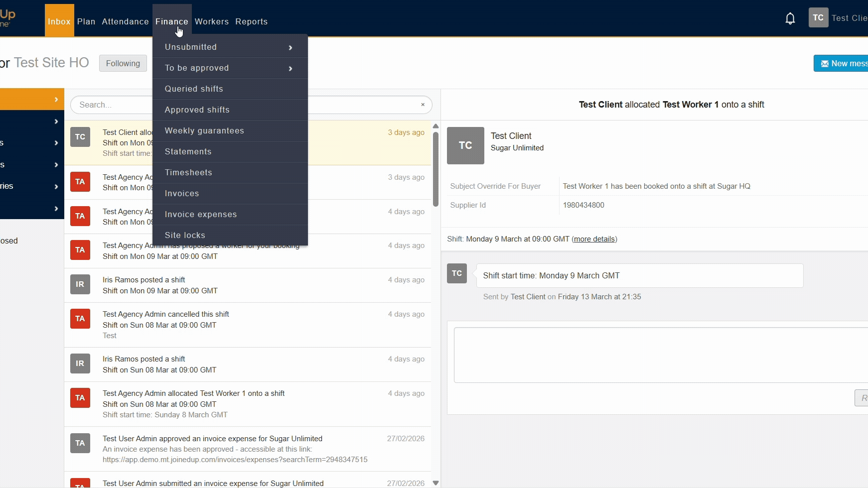Clear search with the x icon
Viewport: 868px width, 488px height.
click(423, 105)
